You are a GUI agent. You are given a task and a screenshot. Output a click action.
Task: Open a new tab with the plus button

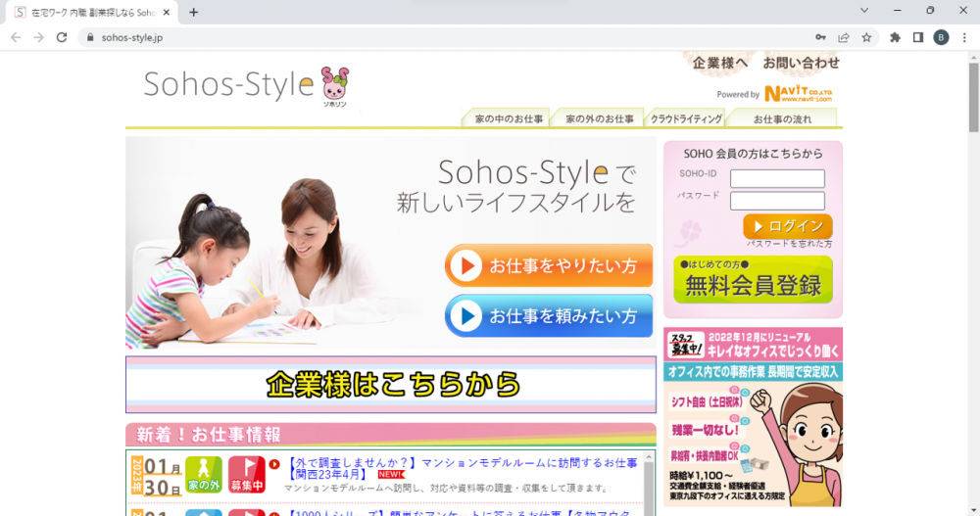coord(194,13)
